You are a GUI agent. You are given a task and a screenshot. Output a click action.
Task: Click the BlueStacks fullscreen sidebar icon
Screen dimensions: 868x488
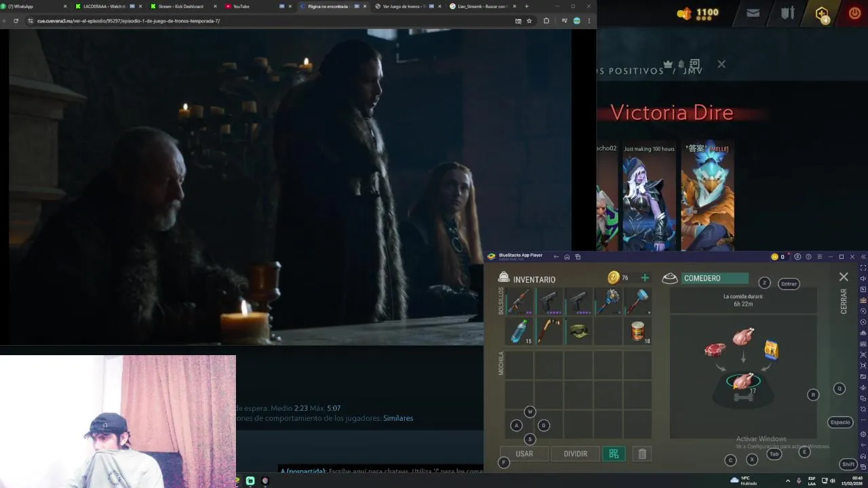[x=863, y=268]
